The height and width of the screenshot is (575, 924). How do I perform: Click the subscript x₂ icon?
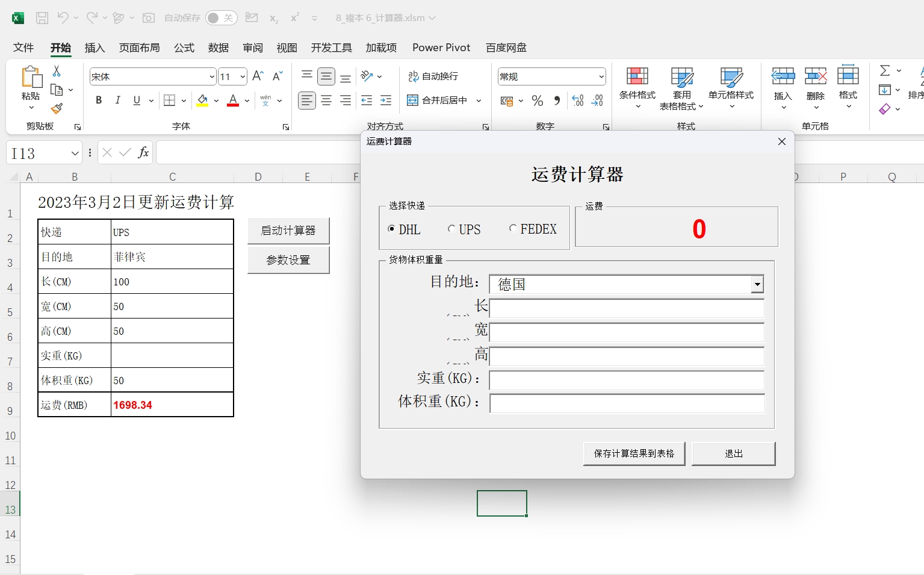(274, 19)
